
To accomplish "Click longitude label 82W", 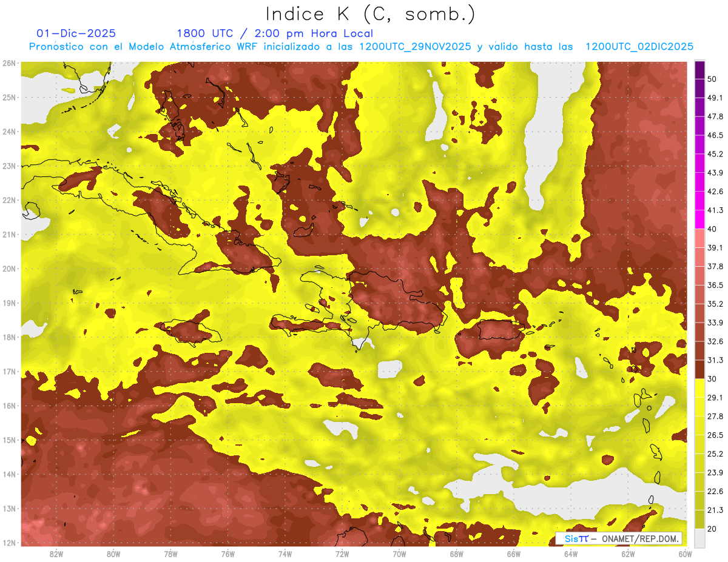I will (56, 554).
